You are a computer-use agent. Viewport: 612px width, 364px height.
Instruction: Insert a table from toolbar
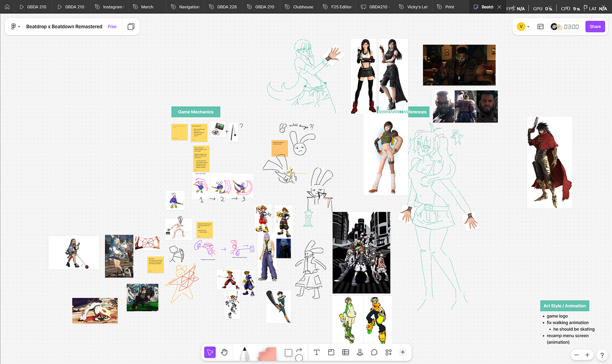coord(346,353)
